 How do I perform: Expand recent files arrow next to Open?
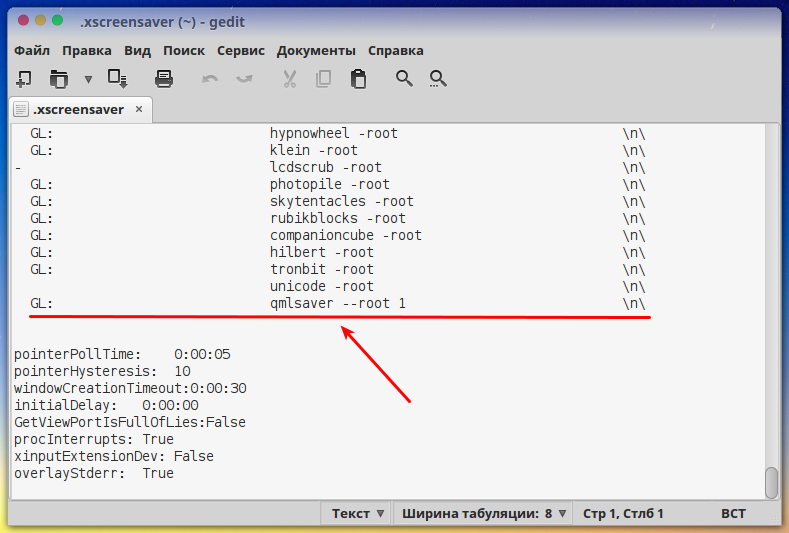(89, 80)
